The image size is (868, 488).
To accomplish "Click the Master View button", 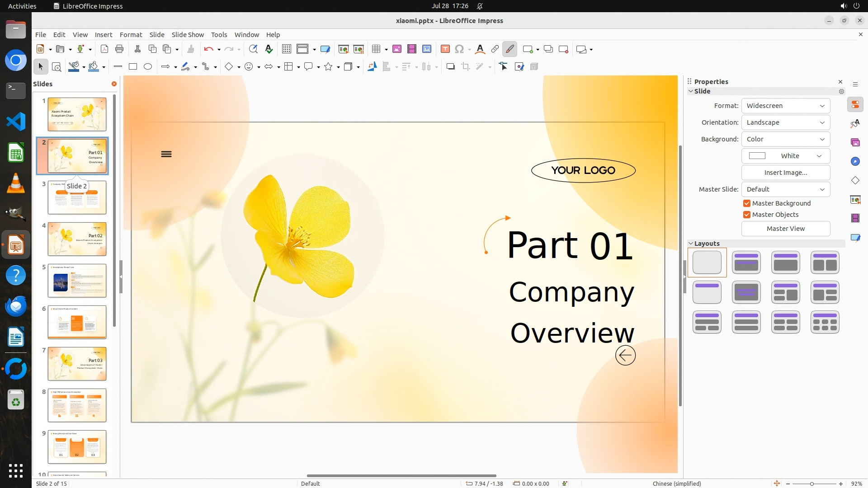I will tap(785, 229).
